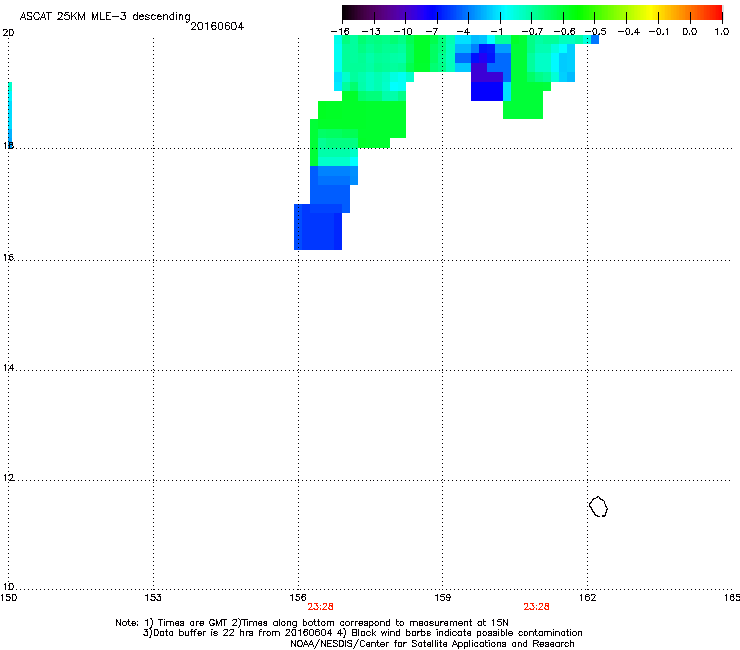Image resolution: width=740 pixels, height=650 pixels.
Task: Click the red '23:28' time near longitude 156
Action: point(320,607)
